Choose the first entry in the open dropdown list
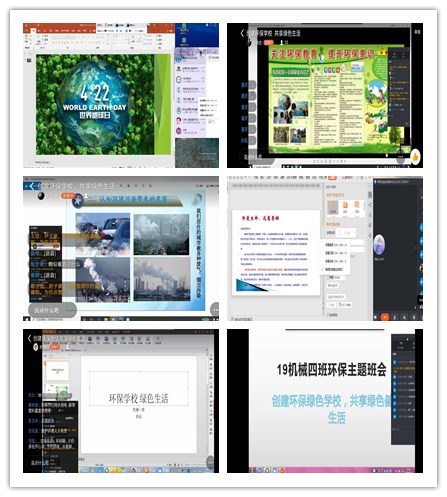447x497 pixels. (x=335, y=245)
